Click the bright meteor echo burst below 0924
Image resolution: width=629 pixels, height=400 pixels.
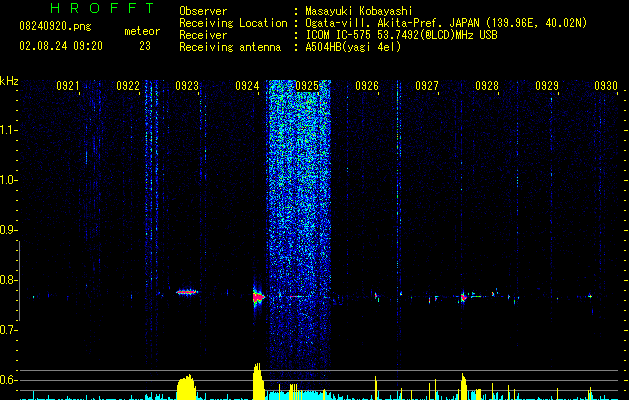(258, 297)
